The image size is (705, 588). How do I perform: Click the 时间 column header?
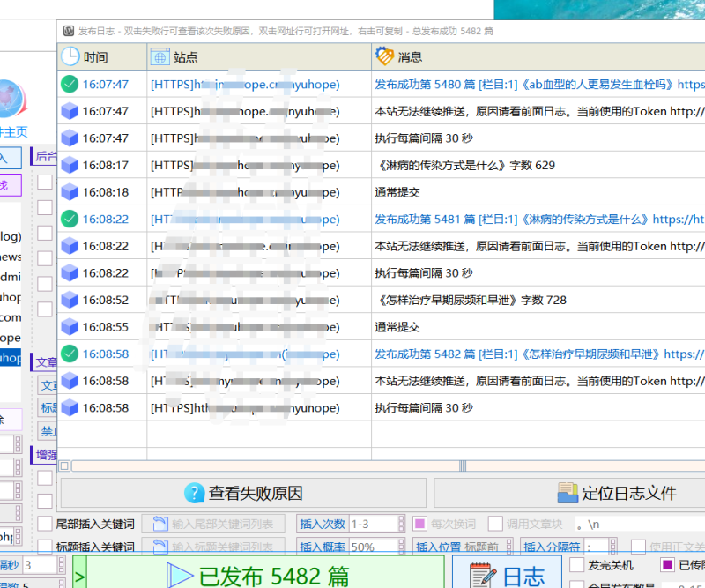pos(102,56)
